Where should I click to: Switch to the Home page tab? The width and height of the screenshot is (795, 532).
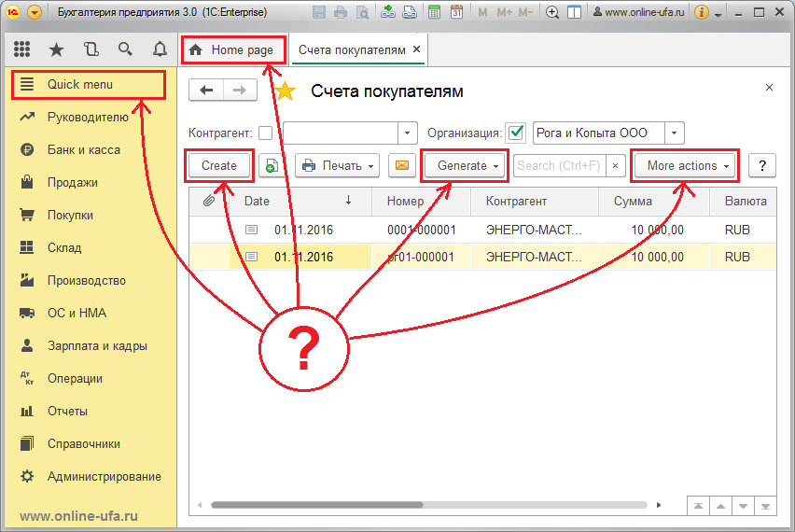[x=232, y=49]
